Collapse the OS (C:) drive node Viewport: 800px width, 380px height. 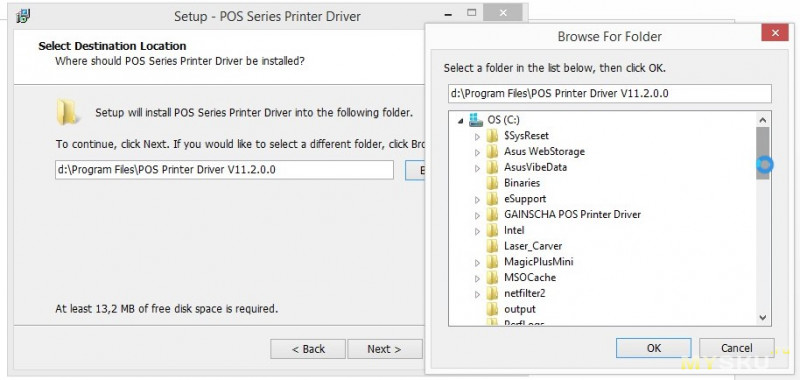click(460, 121)
